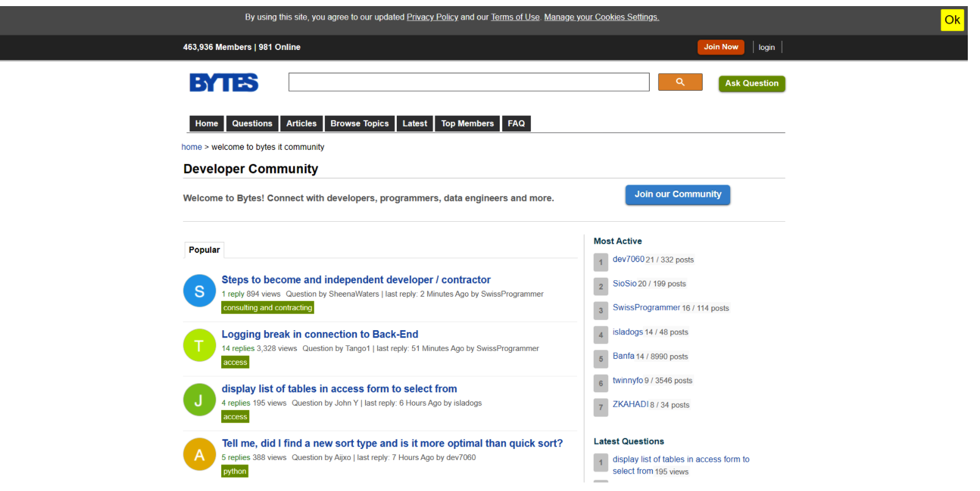Click the 'Latest Questions' heading
The width and height of the screenshot is (980, 491).
[629, 442]
